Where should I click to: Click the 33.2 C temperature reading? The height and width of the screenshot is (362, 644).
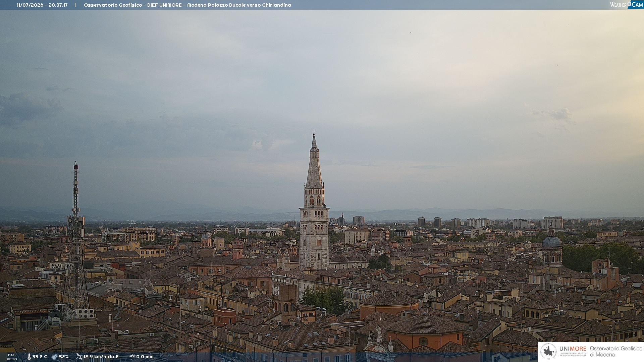[x=40, y=357]
